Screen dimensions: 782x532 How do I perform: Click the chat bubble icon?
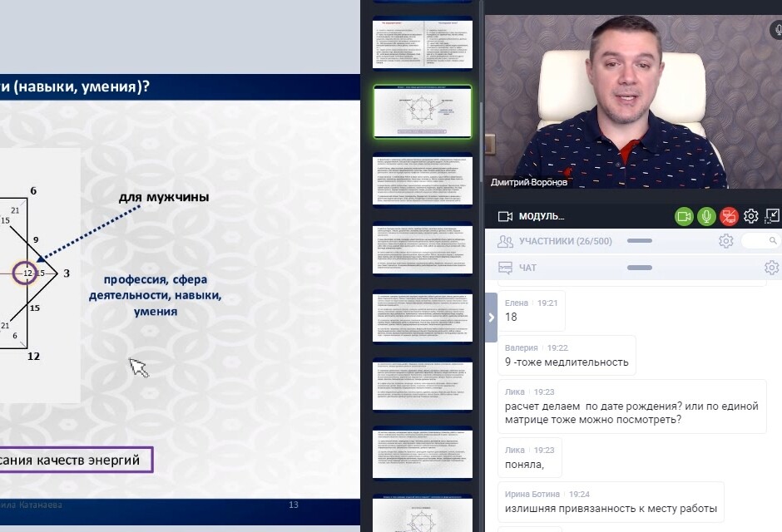coord(505,268)
